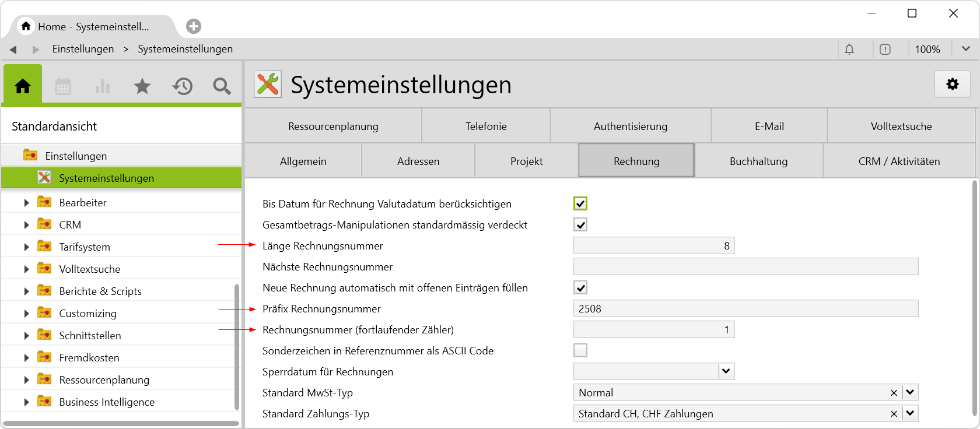This screenshot has width=980, height=429.
Task: Click the Präfix Rechnungsnummer input field
Action: pos(745,309)
